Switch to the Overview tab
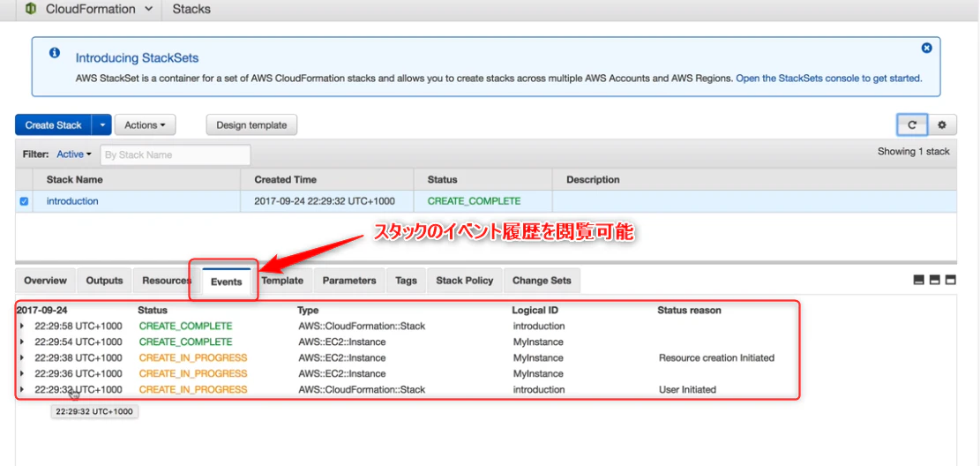This screenshot has height=466, width=980. click(45, 281)
